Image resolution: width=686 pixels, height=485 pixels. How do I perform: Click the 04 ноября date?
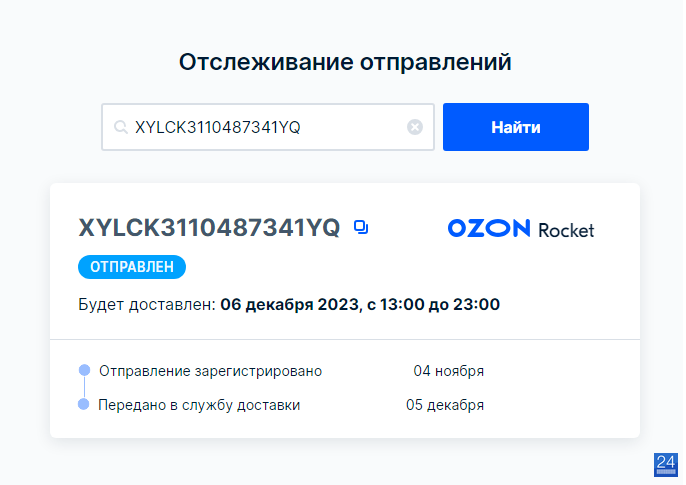click(448, 371)
